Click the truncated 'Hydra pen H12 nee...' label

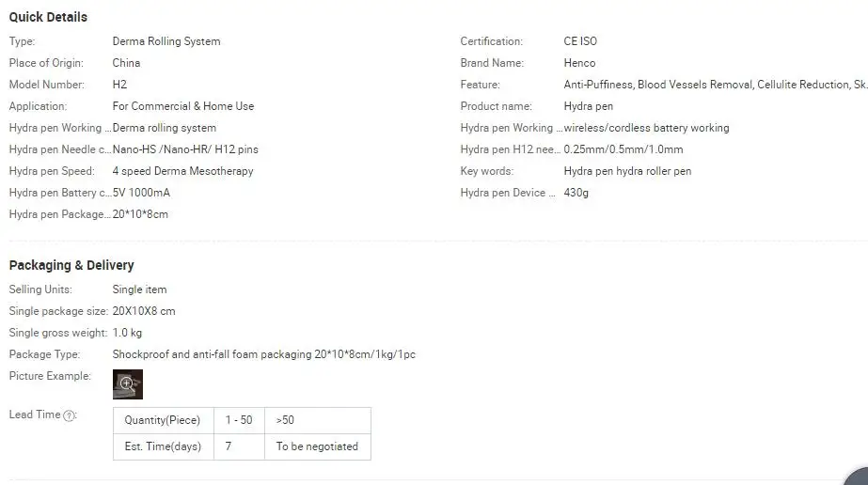coord(512,149)
